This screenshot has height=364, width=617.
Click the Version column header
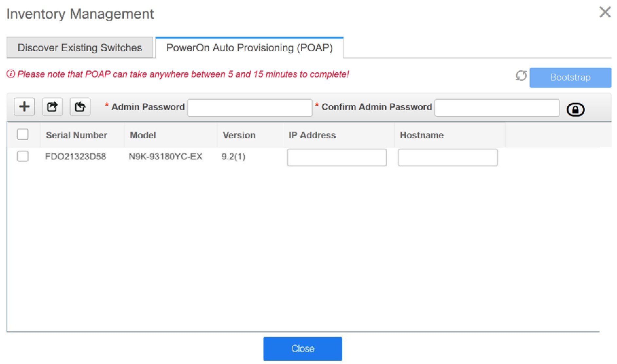239,135
